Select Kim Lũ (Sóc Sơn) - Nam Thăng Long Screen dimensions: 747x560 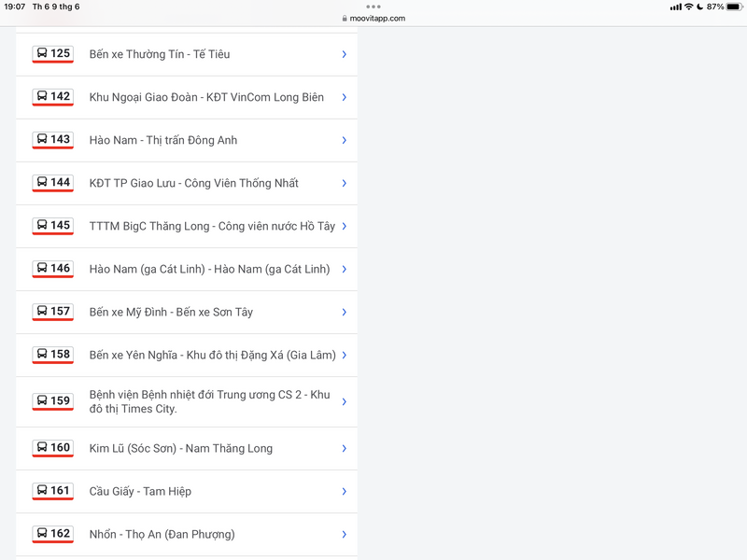[181, 448]
